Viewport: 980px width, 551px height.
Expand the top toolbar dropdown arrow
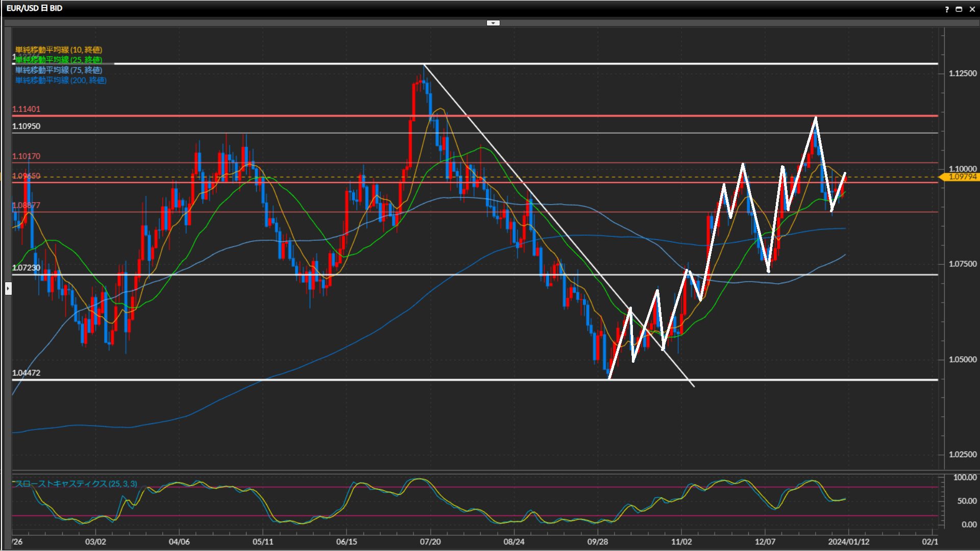point(493,23)
